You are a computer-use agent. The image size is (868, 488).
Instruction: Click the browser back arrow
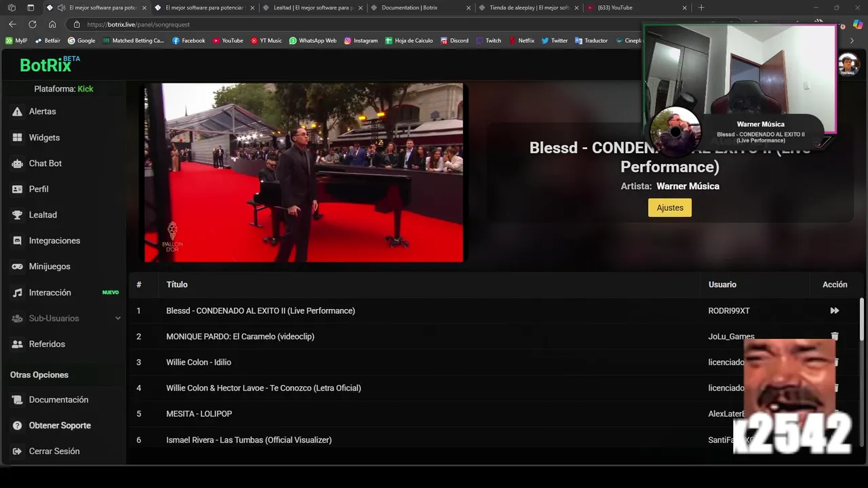pyautogui.click(x=12, y=24)
